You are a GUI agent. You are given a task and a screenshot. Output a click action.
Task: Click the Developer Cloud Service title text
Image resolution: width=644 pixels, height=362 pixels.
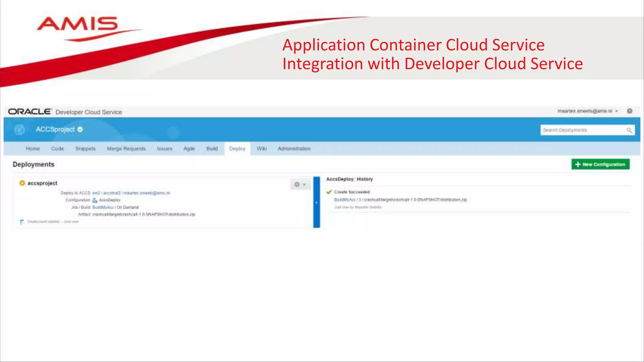click(x=89, y=112)
